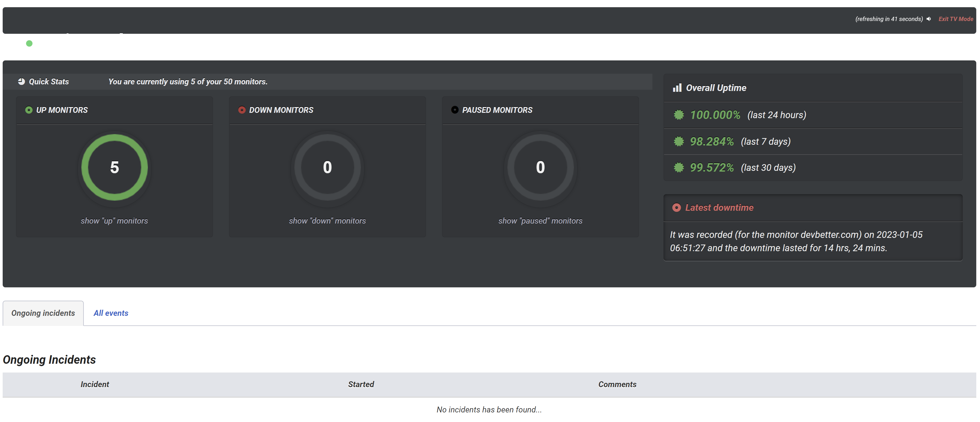This screenshot has height=422, width=980.
Task: Click the green badge beside 100.000% uptime
Action: (x=679, y=114)
